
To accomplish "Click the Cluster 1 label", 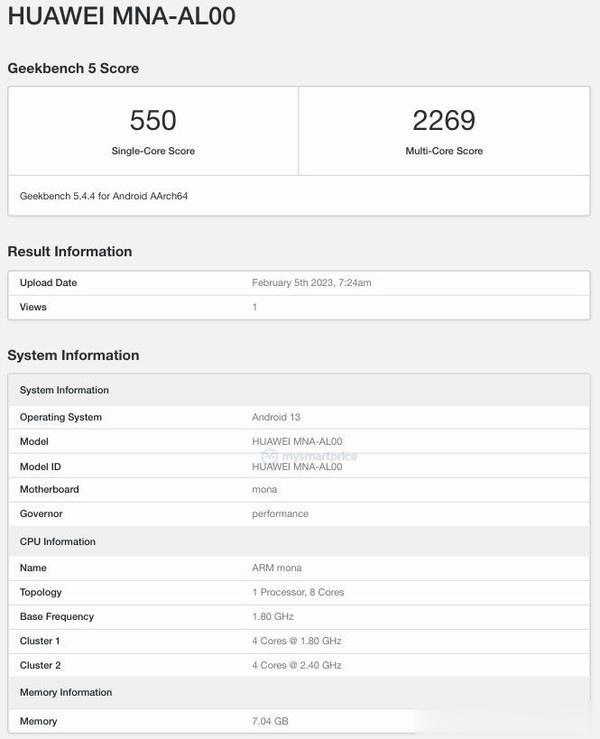I will (x=40, y=641).
